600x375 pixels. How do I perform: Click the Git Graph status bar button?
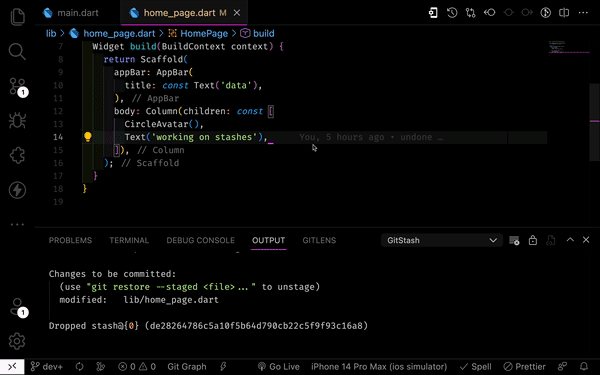[187, 367]
